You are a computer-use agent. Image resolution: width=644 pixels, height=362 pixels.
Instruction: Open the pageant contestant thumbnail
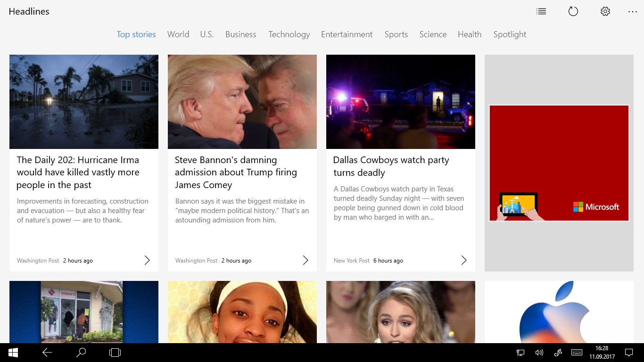pyautogui.click(x=401, y=312)
